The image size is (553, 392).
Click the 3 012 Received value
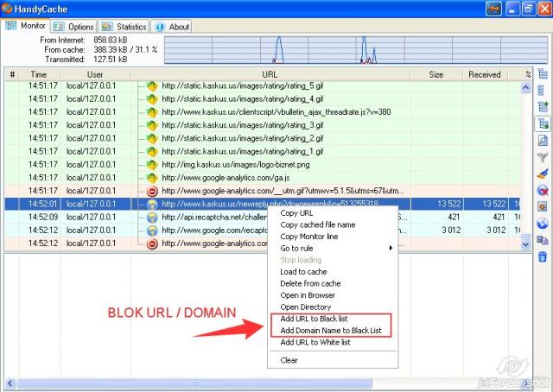pyautogui.click(x=496, y=231)
